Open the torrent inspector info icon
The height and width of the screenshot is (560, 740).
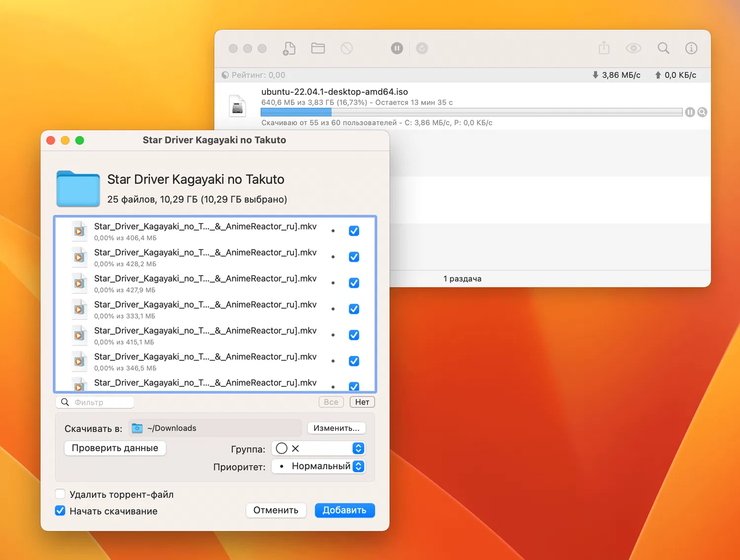(691, 48)
